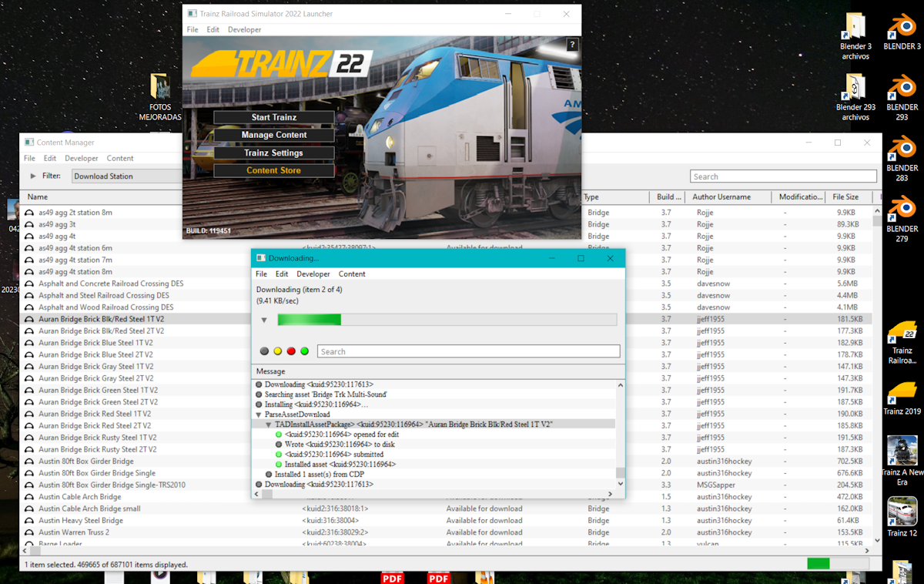Click the Manage Content button
Screen dimensions: 924x584
click(x=274, y=135)
